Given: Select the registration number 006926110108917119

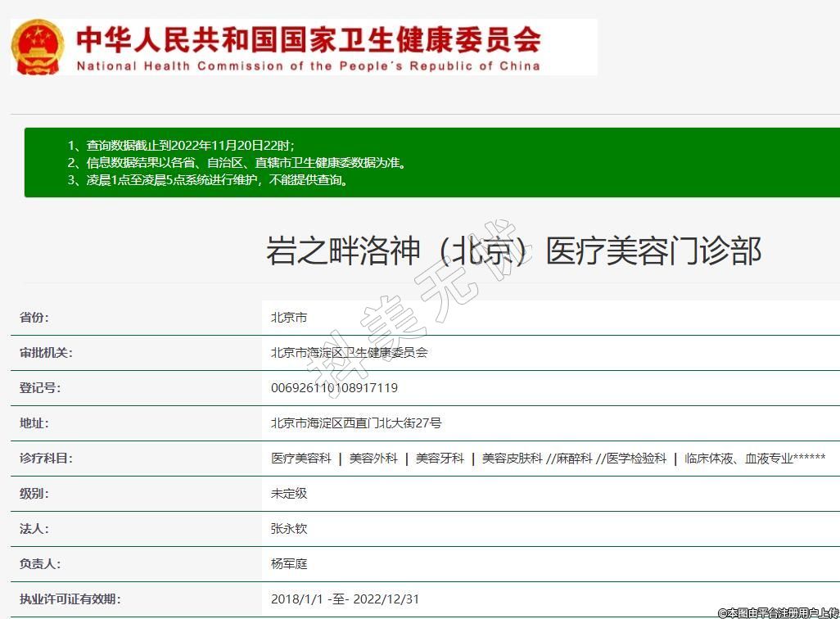Looking at the screenshot, I should tap(334, 388).
